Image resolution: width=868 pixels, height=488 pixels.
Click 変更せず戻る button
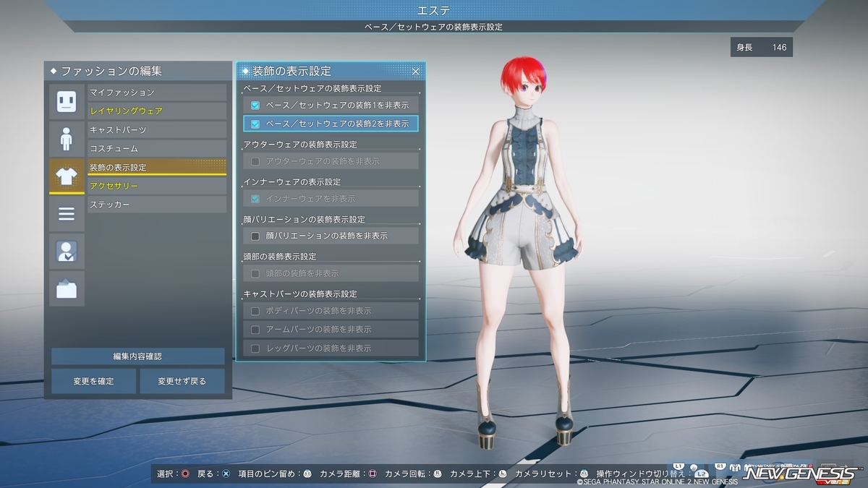click(182, 381)
